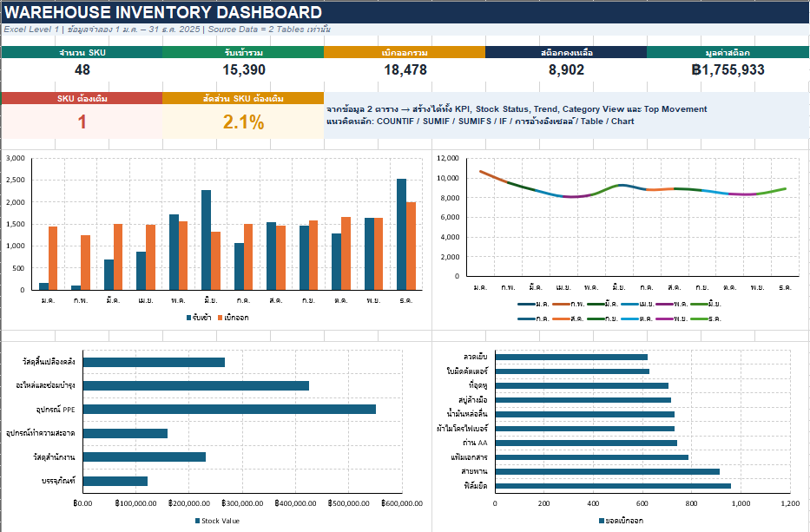This screenshot has width=810, height=532.
Task: Click the ยอดเบิกออก legend entry
Action: tap(621, 521)
